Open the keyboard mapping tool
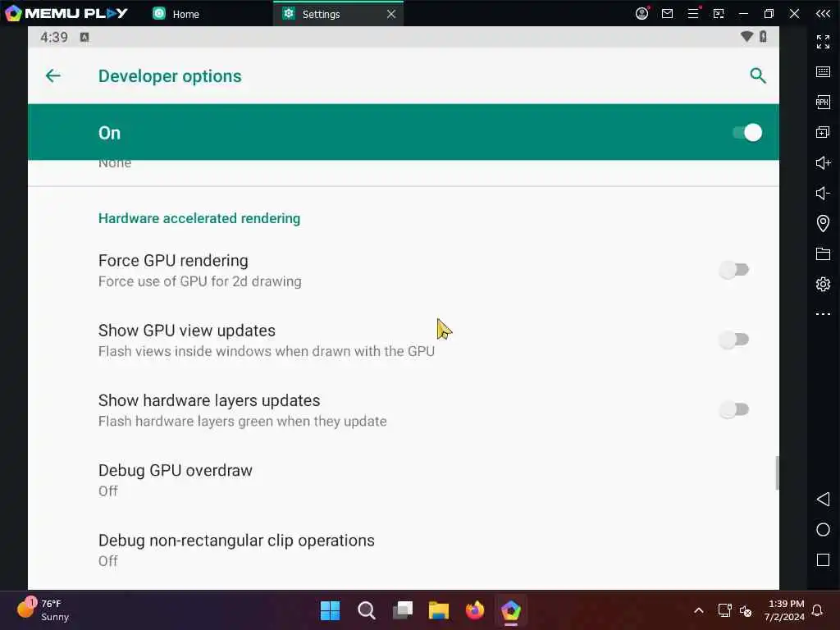 click(x=823, y=72)
